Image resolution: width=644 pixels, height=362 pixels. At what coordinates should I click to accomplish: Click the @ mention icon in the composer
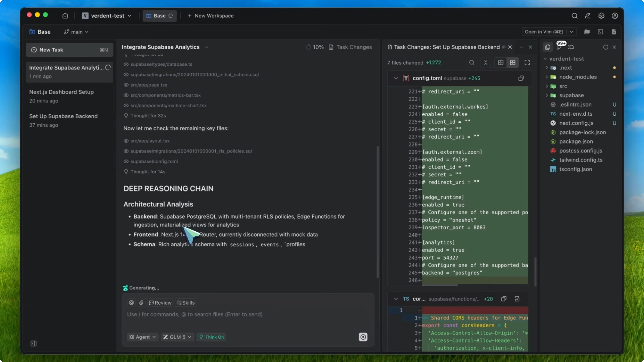[x=131, y=303]
